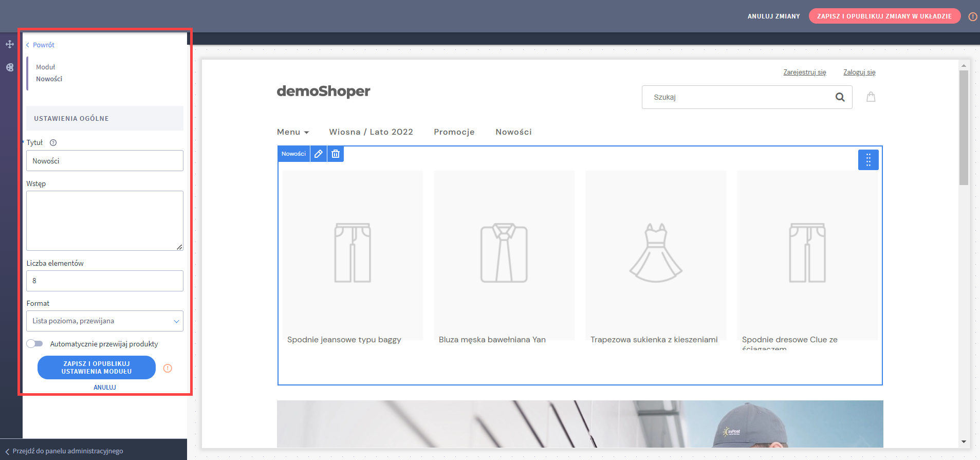Expand the Menu dropdown in shop navigation

point(293,132)
